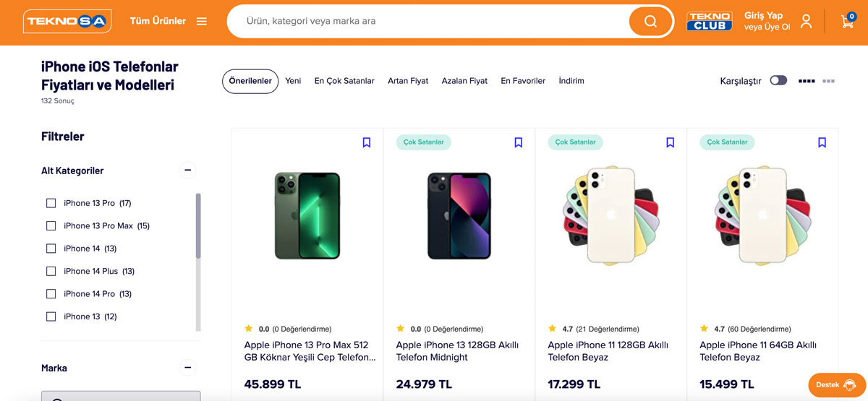Open the TeknoClub logo link
The image size is (868, 401).
coord(709,22)
